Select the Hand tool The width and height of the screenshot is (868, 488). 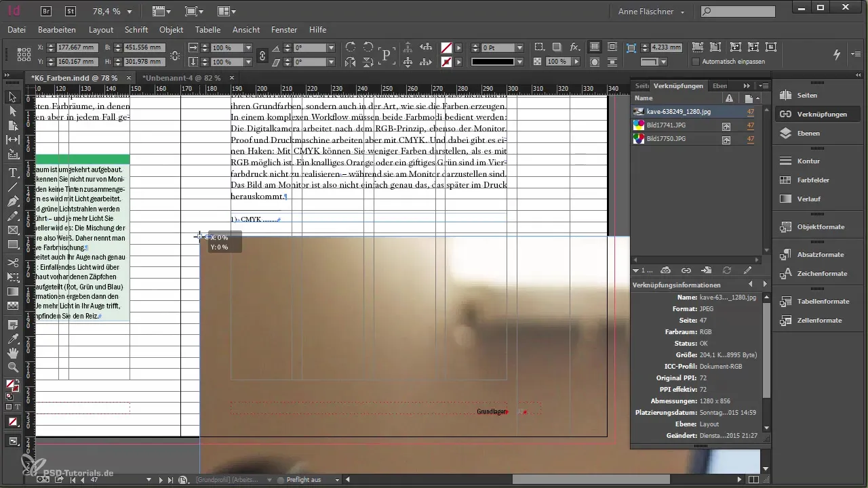tap(12, 353)
